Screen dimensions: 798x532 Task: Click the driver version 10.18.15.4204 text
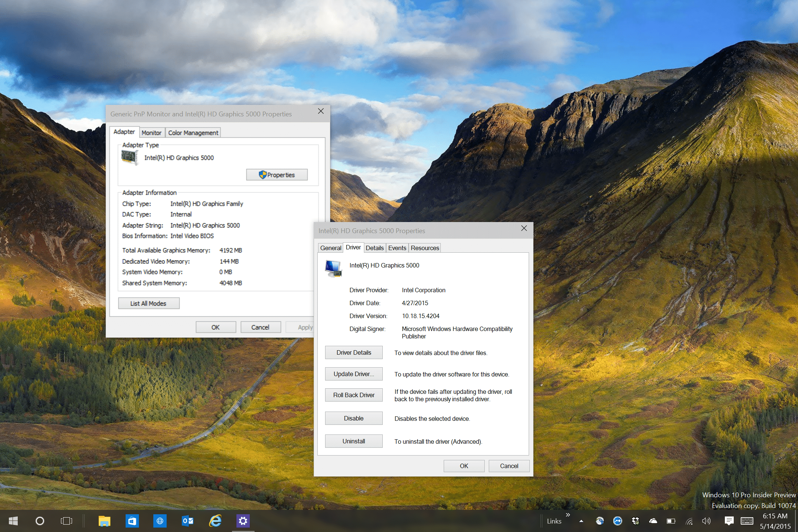click(x=421, y=316)
